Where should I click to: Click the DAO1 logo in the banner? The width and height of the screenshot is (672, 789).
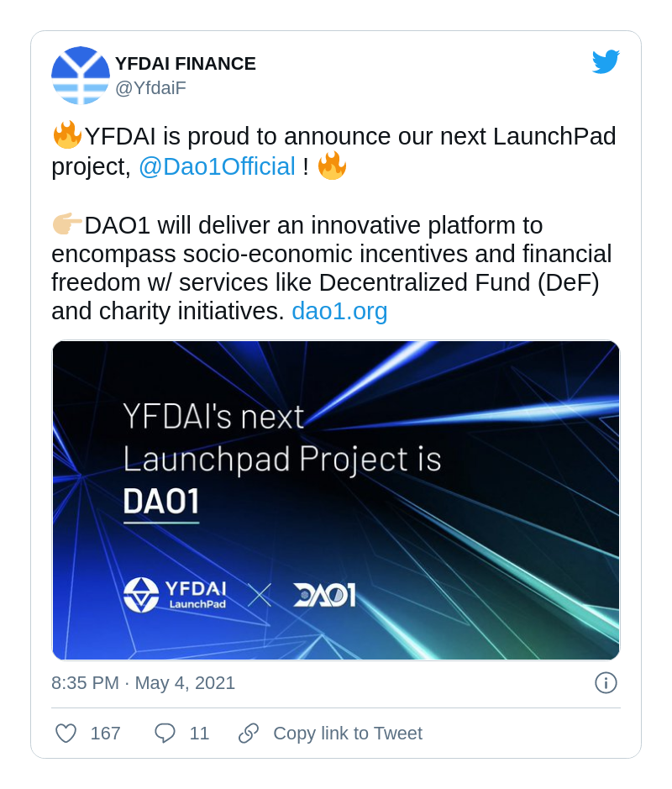point(324,595)
